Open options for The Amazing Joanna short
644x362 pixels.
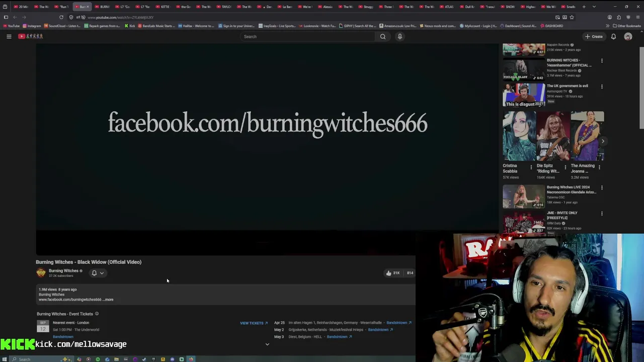600,167
